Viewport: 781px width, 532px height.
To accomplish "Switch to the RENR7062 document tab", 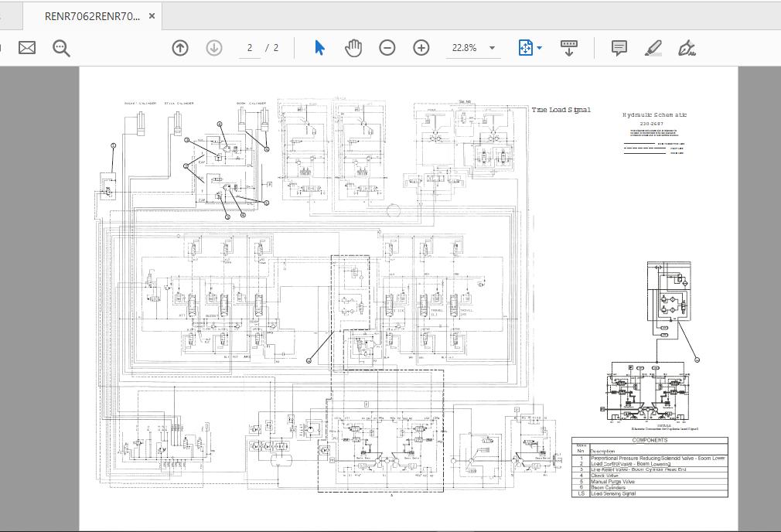I will [91, 15].
